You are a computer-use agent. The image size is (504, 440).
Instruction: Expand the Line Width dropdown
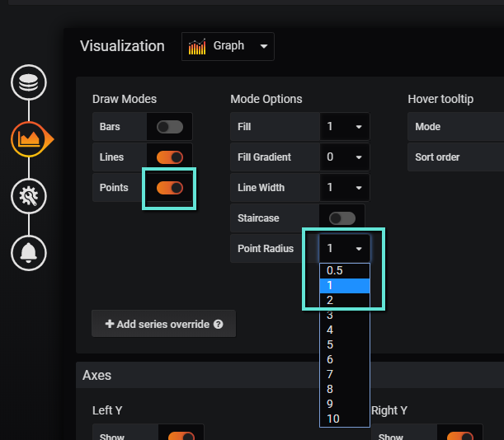[x=344, y=188]
